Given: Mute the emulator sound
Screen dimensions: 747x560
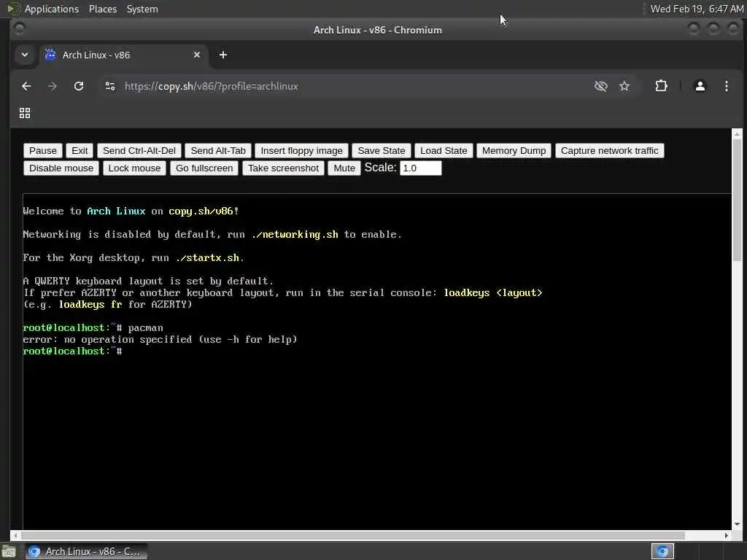Looking at the screenshot, I should (x=344, y=168).
